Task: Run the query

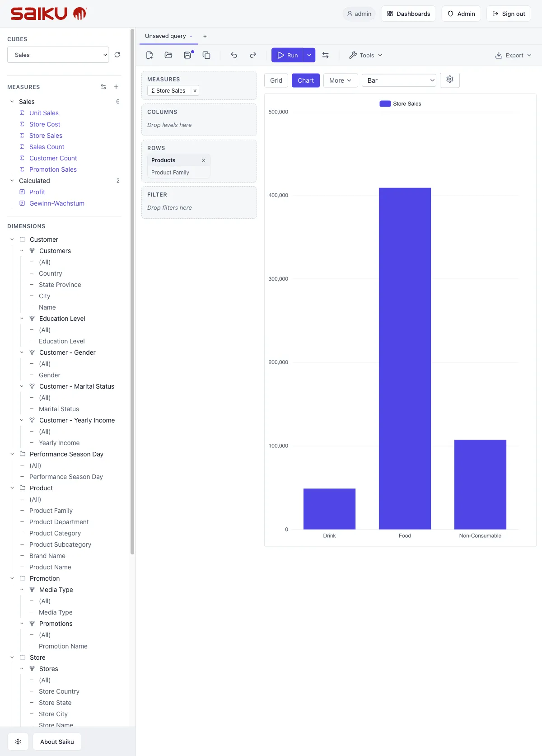Action: point(287,55)
